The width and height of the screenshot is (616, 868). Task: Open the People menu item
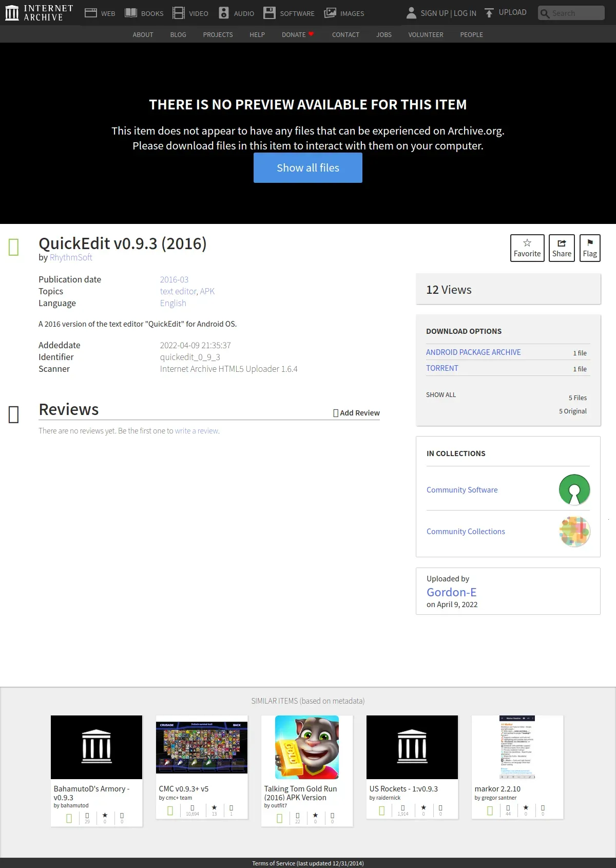click(471, 34)
